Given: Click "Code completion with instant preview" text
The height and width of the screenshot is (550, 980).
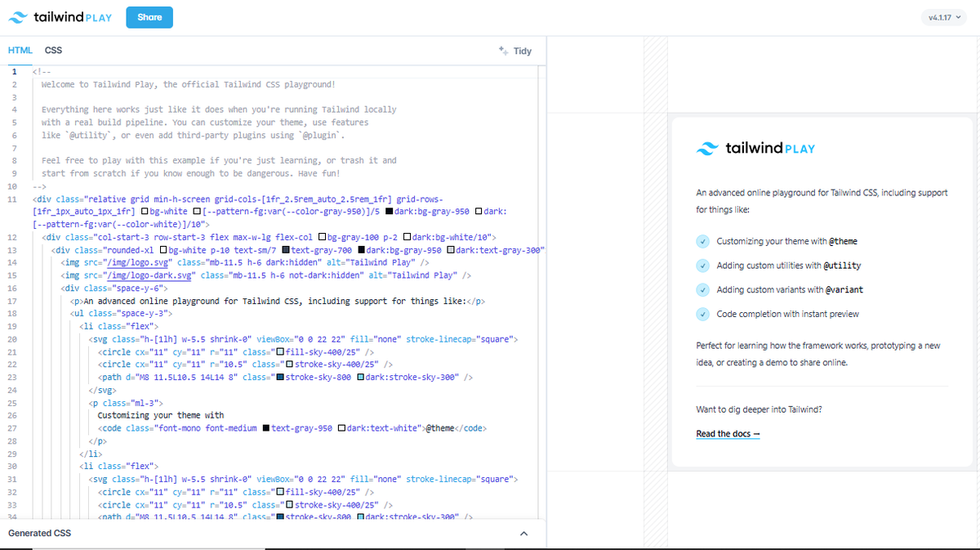Looking at the screenshot, I should [x=788, y=314].
